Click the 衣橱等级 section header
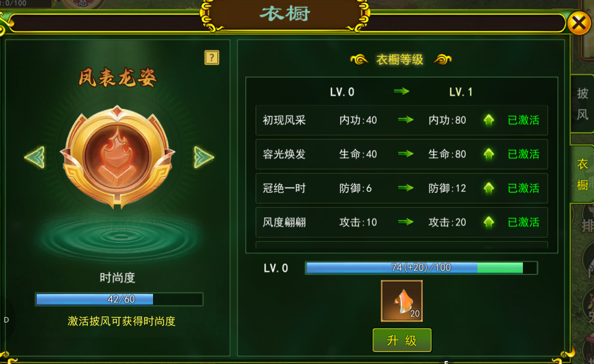Image resolution: width=594 pixels, height=364 pixels. [400, 60]
